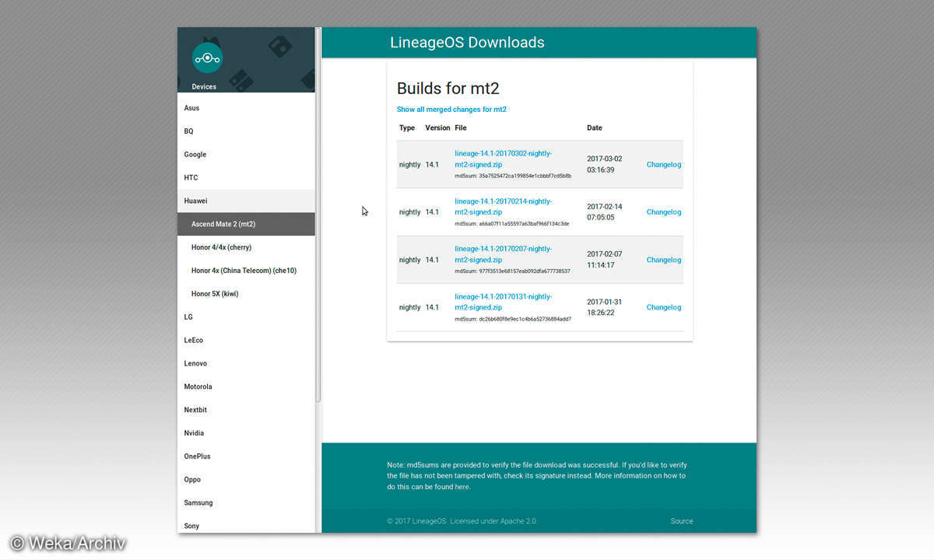Click md5sum text of 20170214 build
The width and height of the screenshot is (934, 560).
[x=512, y=223]
